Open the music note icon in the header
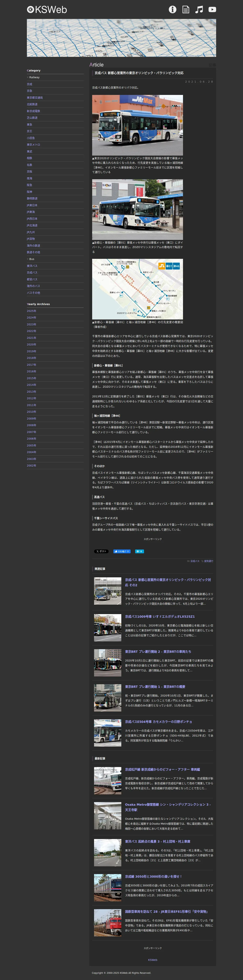Screen dimensions: 243x980 pos(199,9)
